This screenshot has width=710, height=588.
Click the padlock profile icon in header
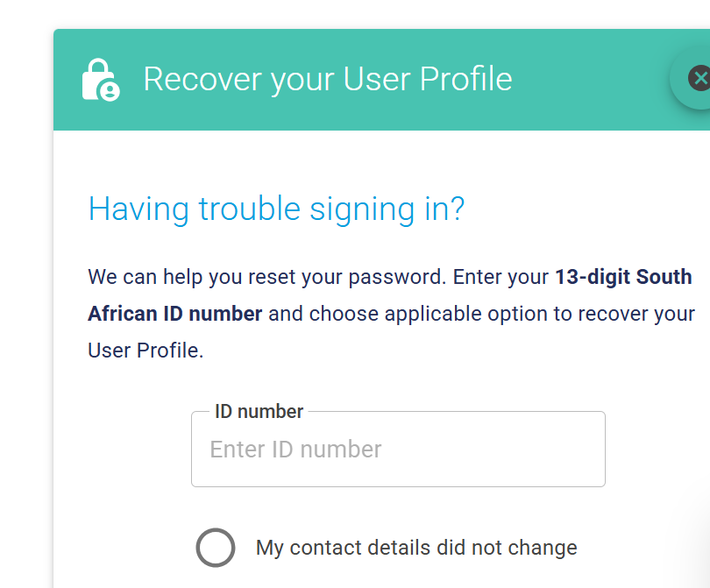pos(101,79)
